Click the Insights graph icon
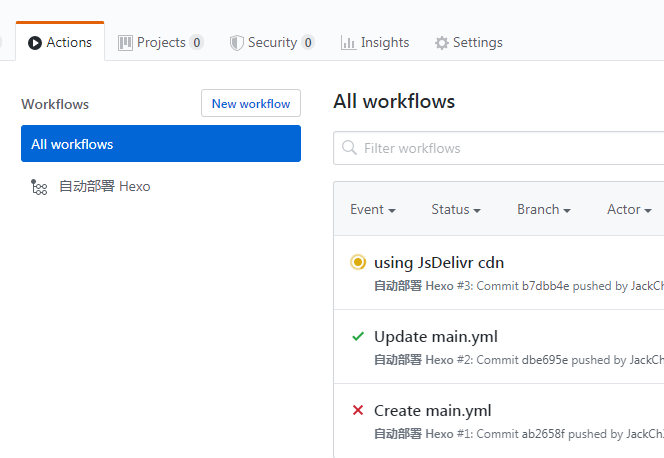 click(348, 43)
